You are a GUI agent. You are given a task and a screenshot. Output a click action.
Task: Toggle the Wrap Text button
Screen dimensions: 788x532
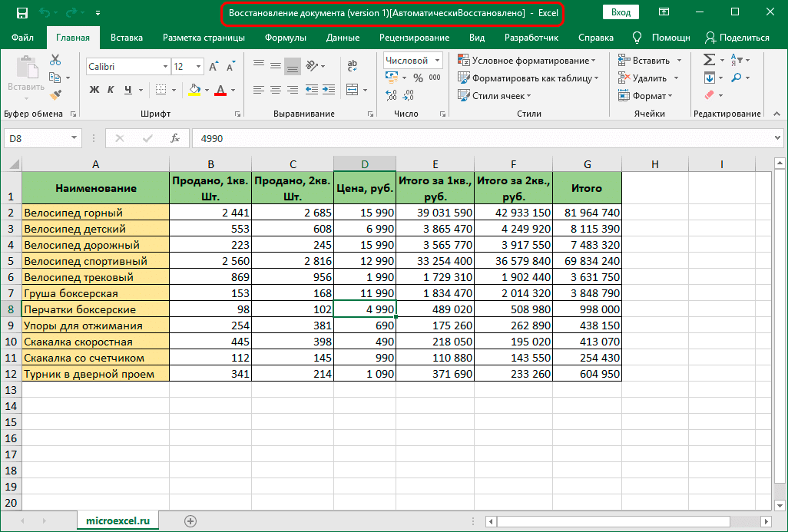coord(353,67)
